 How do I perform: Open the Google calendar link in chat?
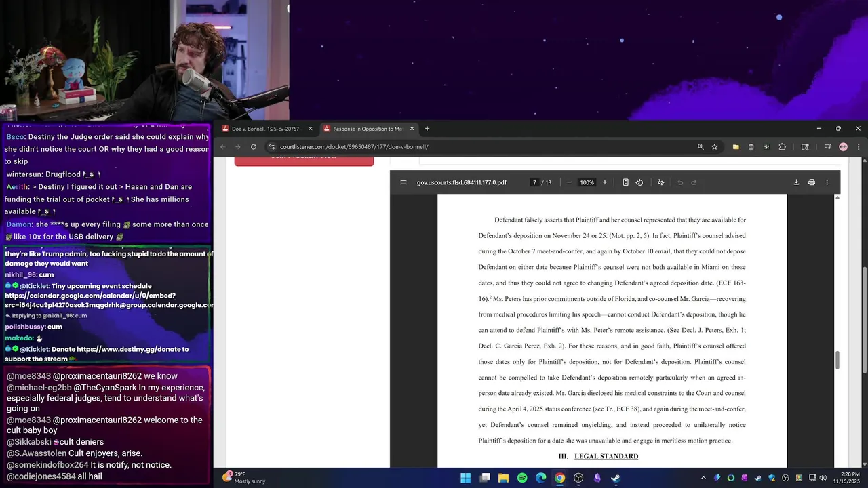click(x=108, y=300)
